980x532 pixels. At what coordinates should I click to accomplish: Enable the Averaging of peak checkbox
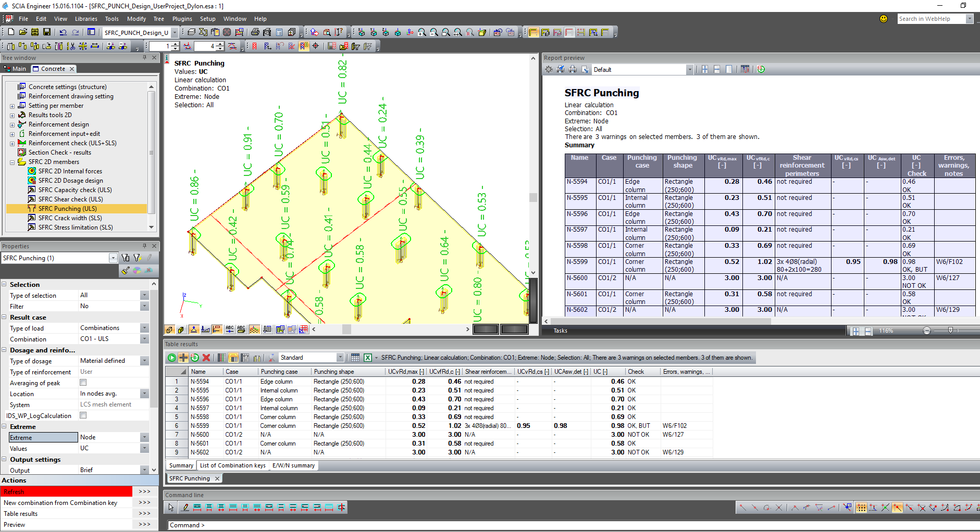[83, 383]
